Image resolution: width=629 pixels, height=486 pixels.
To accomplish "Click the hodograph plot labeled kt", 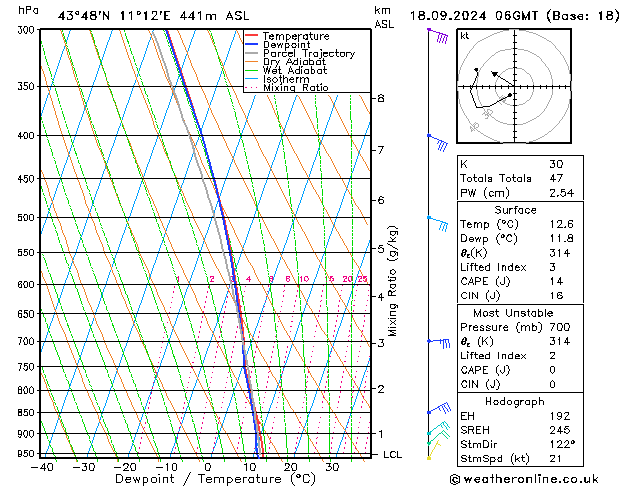I will point(514,86).
